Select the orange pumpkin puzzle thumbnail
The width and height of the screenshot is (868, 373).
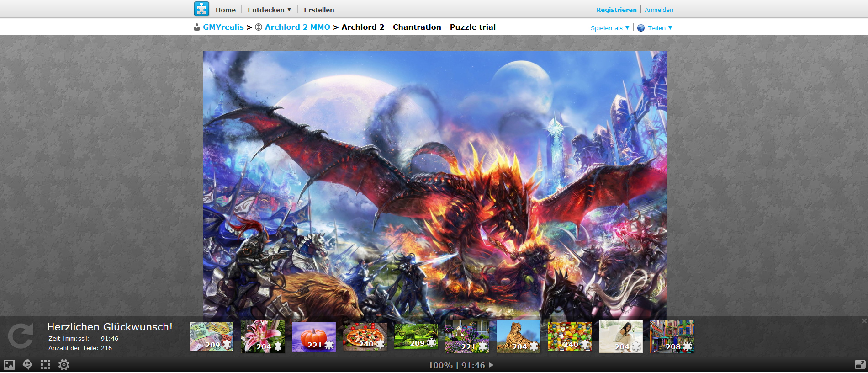313,336
